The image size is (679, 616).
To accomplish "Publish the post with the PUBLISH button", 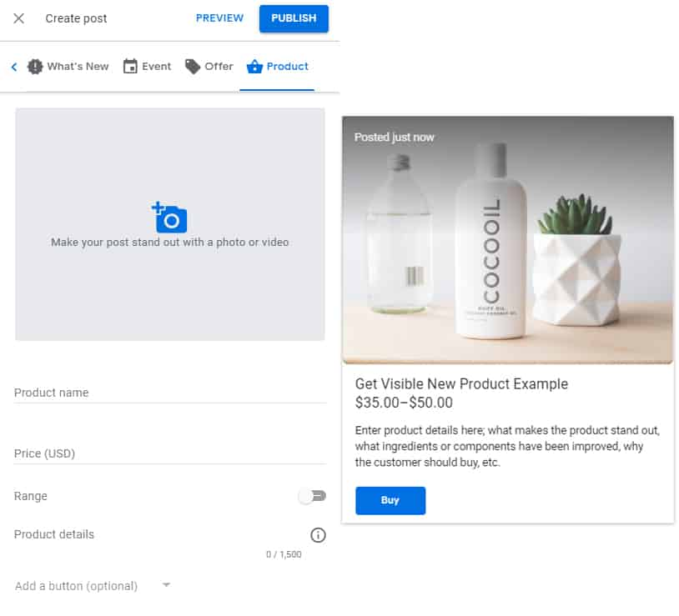I will point(294,18).
